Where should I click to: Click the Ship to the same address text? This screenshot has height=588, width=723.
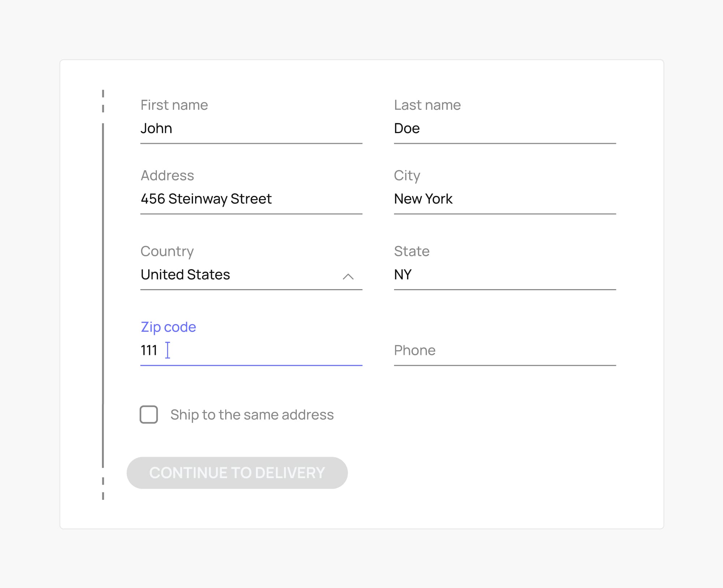pos(252,415)
